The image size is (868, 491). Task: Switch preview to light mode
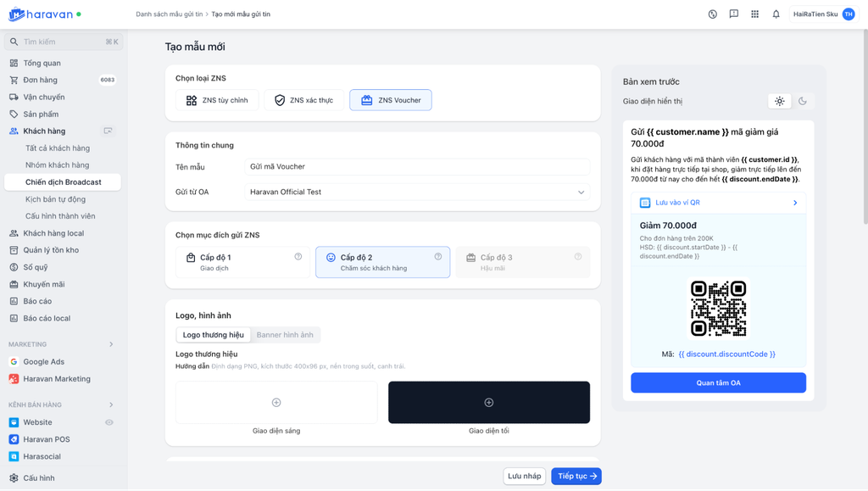pos(779,101)
